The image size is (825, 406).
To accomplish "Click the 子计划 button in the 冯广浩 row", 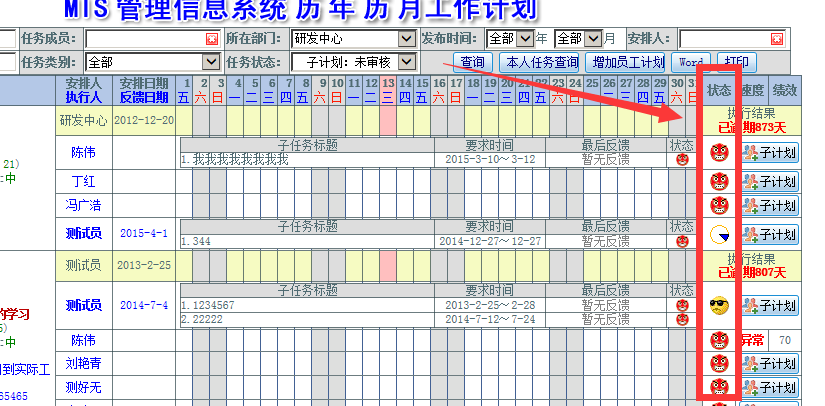I will [769, 205].
